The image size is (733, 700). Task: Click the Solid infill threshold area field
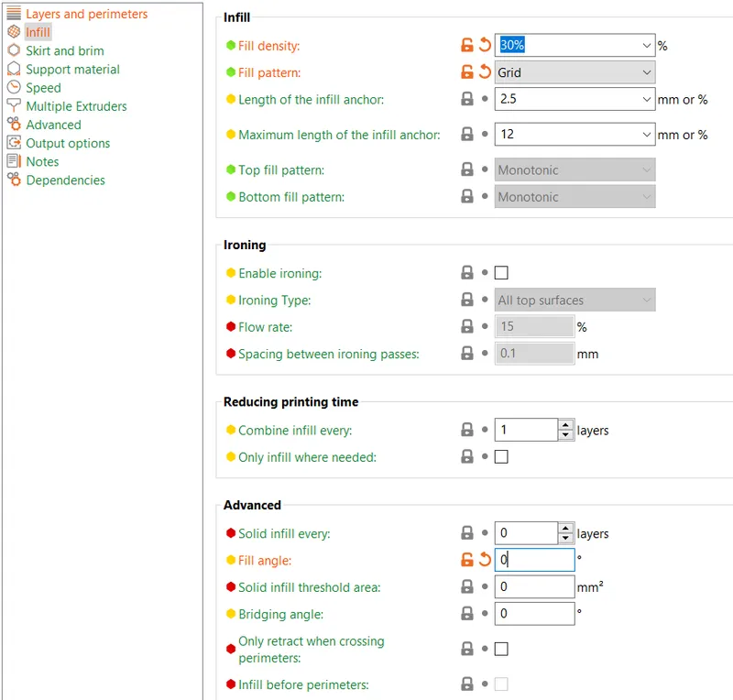(x=534, y=586)
